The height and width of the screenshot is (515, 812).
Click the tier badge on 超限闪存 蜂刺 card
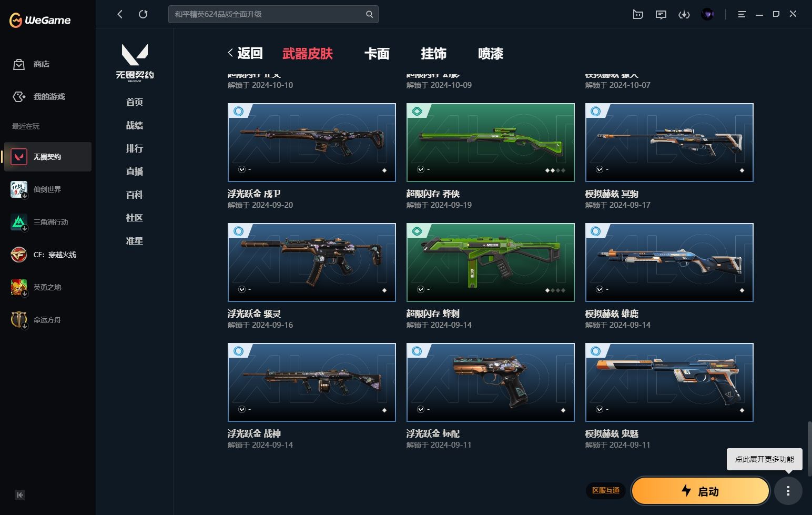pos(417,231)
